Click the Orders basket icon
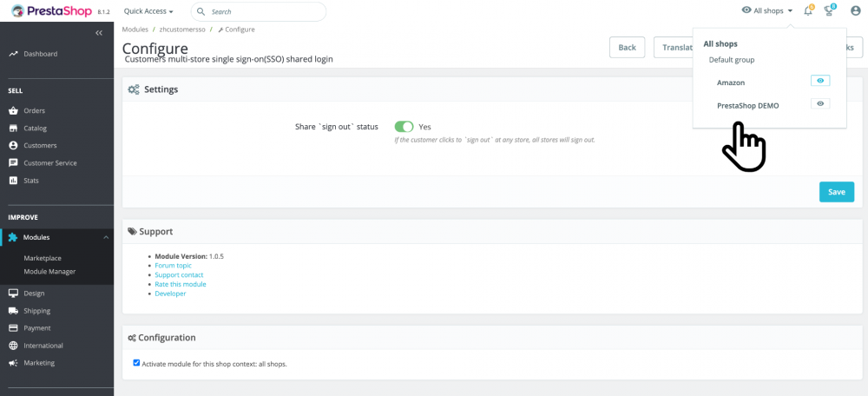This screenshot has width=868, height=396. tap(13, 111)
